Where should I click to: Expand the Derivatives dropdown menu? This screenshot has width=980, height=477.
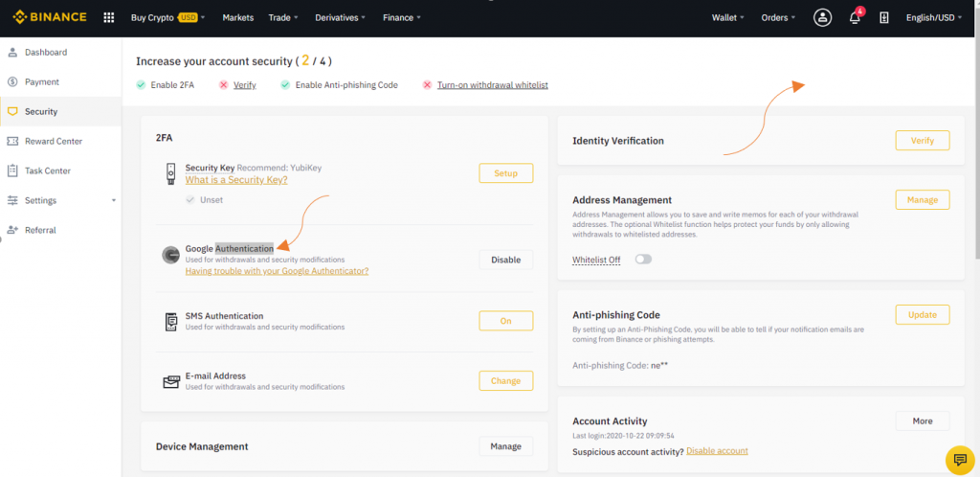pyautogui.click(x=341, y=17)
